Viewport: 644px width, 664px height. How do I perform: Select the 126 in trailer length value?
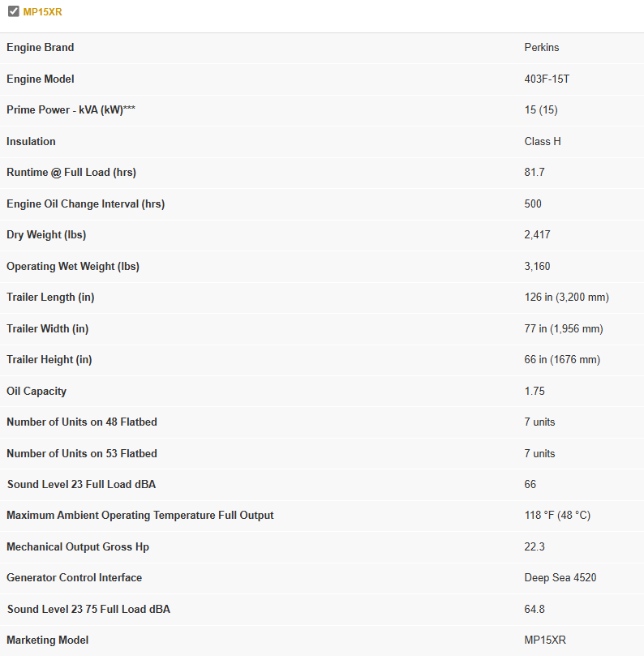pyautogui.click(x=566, y=298)
